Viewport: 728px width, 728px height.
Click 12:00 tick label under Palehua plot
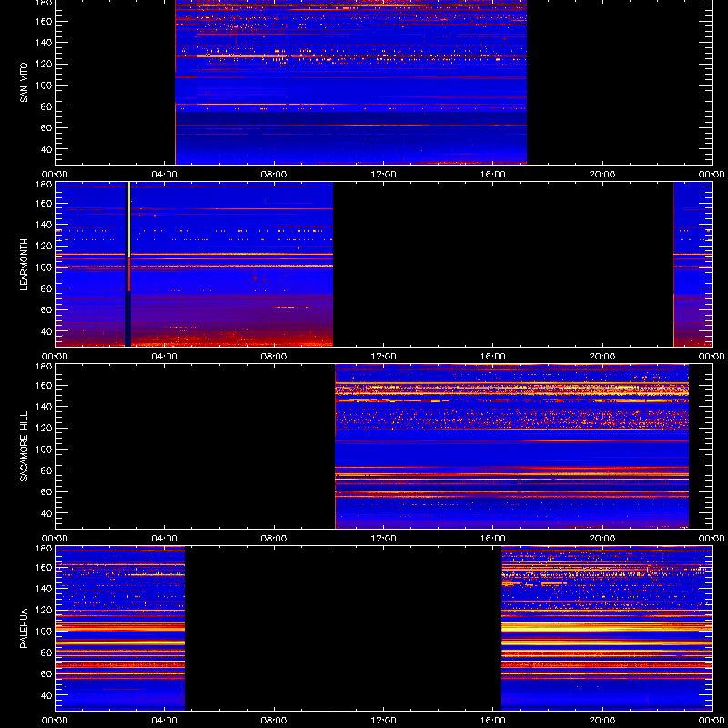pyautogui.click(x=383, y=721)
